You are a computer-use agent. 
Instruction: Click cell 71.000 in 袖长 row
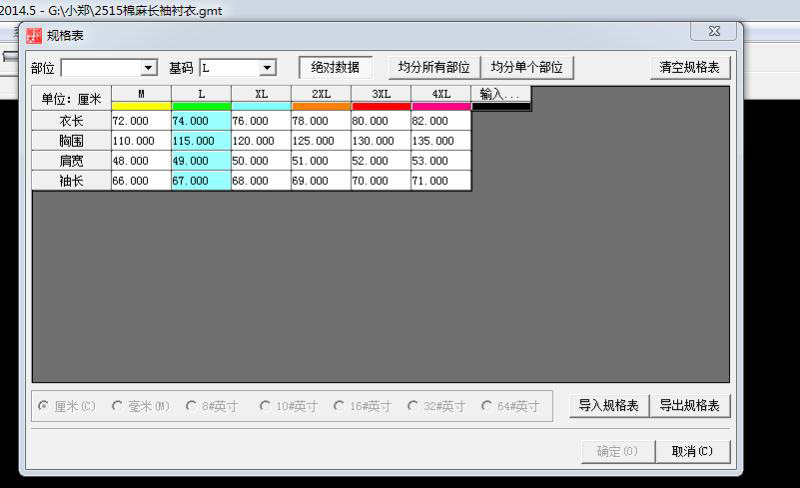point(441,181)
